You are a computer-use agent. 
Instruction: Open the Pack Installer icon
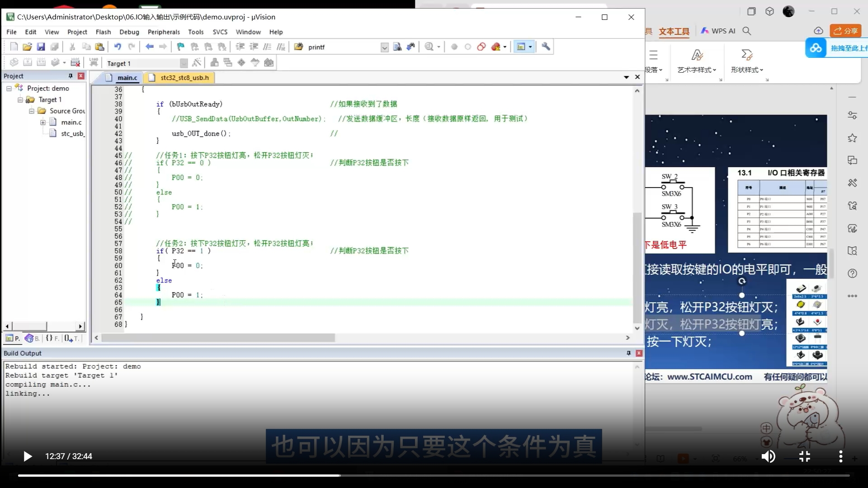coord(269,63)
